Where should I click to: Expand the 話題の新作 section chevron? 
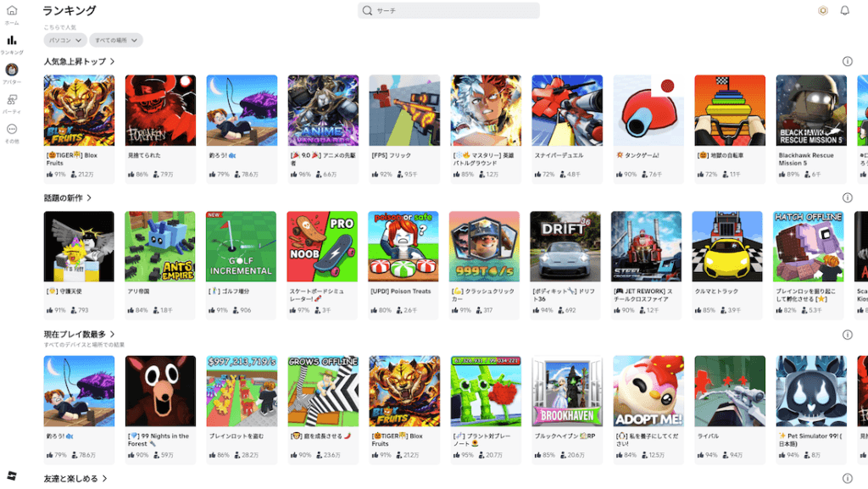coord(89,197)
